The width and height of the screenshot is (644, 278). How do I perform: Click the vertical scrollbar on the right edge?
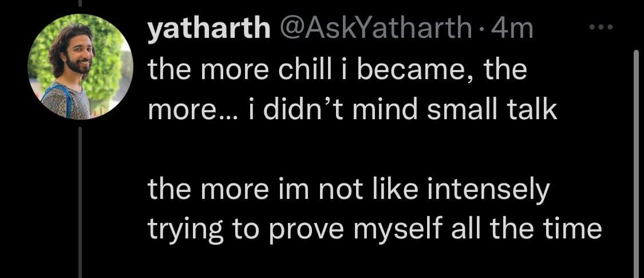(x=635, y=160)
